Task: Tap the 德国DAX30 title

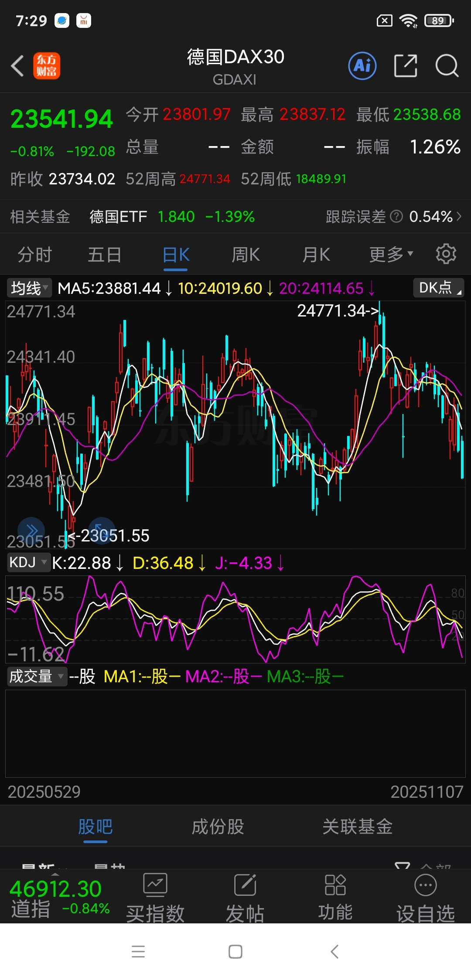Action: [235, 57]
